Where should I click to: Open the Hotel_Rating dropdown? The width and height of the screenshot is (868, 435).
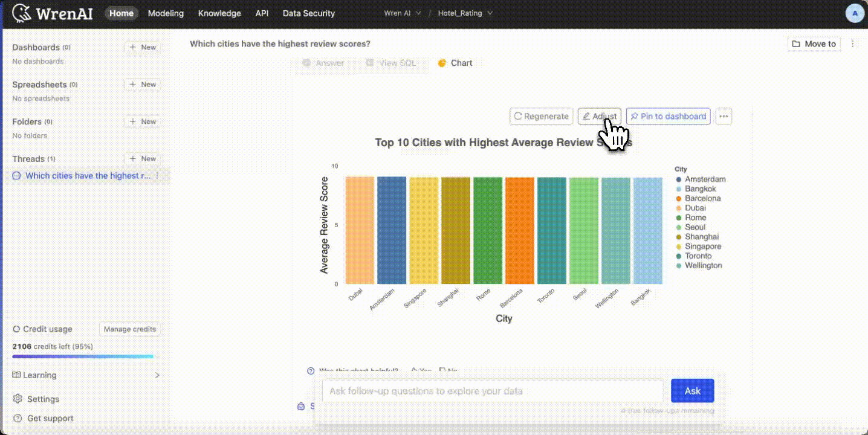(x=465, y=13)
